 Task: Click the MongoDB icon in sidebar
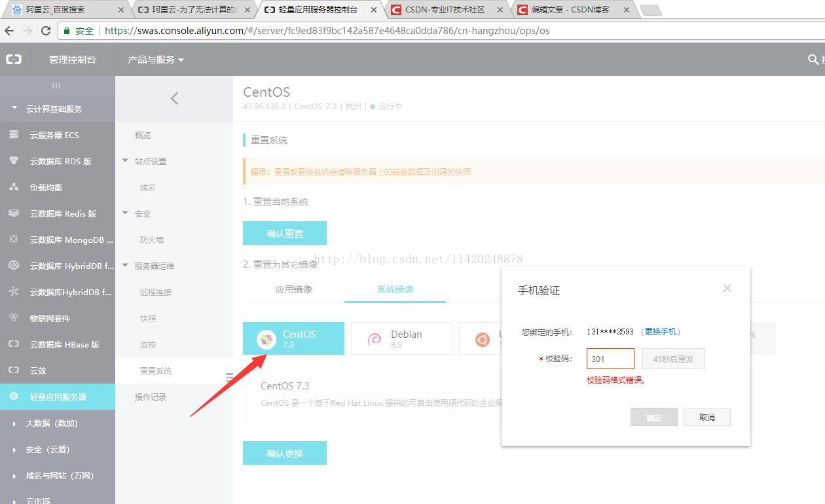click(x=14, y=240)
